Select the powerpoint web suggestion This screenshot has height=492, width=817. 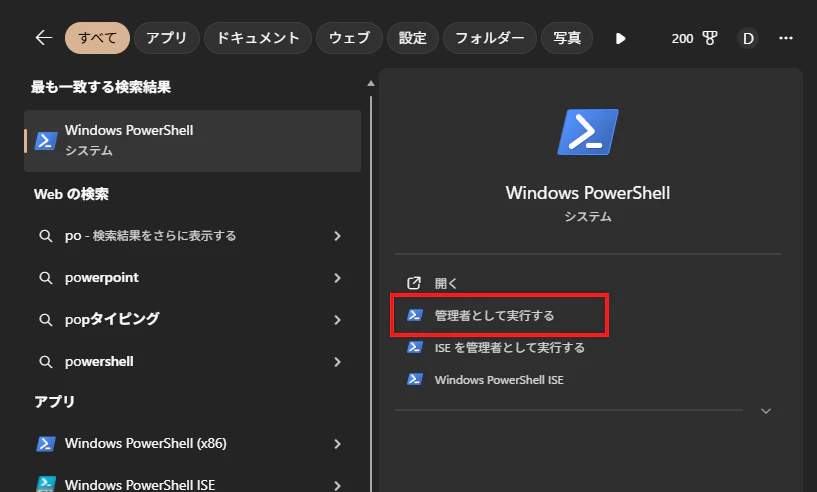[192, 278]
